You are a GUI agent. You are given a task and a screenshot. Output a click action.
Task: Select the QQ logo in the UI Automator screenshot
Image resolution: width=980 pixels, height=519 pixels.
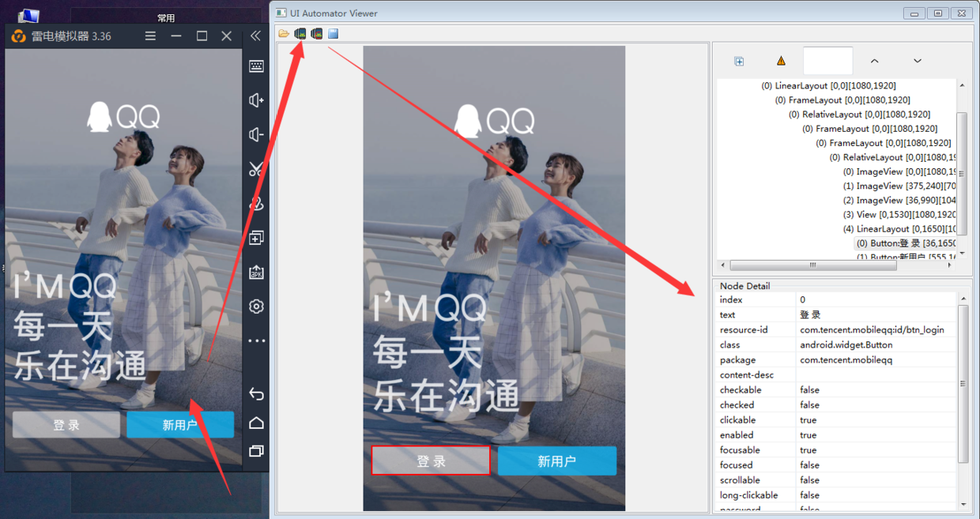(x=495, y=121)
